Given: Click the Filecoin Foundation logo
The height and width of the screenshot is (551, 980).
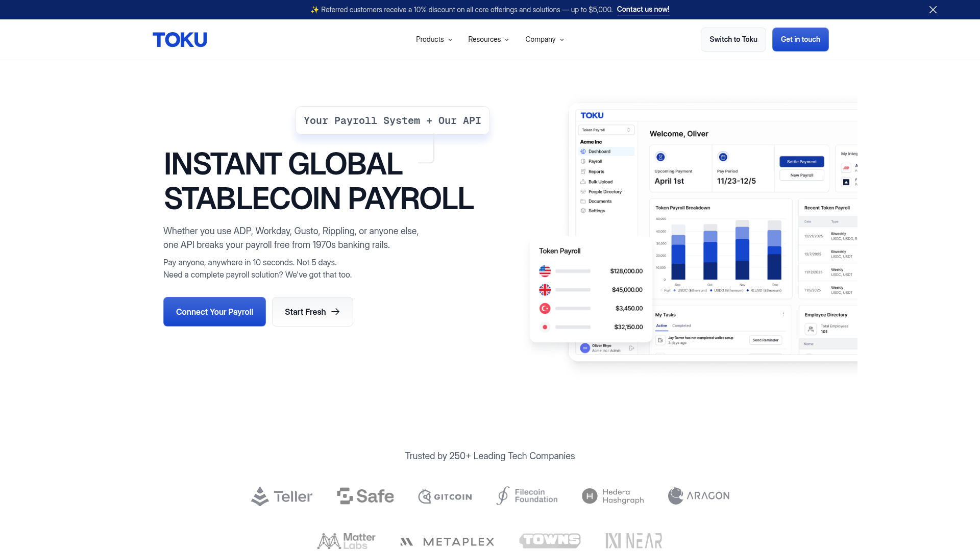Looking at the screenshot, I should point(527,496).
